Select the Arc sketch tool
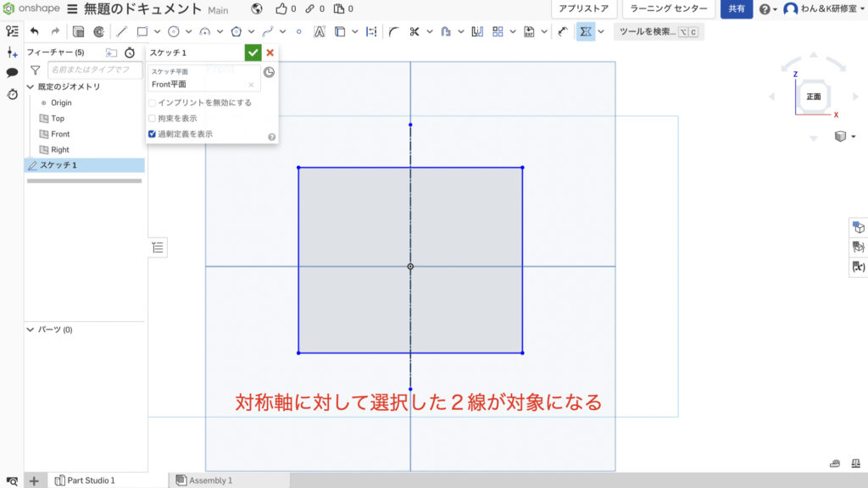Viewport: 868px width, 488px height. [205, 31]
